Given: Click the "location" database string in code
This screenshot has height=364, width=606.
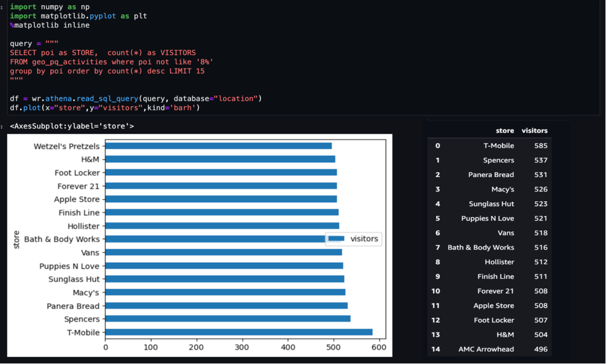Looking at the screenshot, I should pos(236,98).
